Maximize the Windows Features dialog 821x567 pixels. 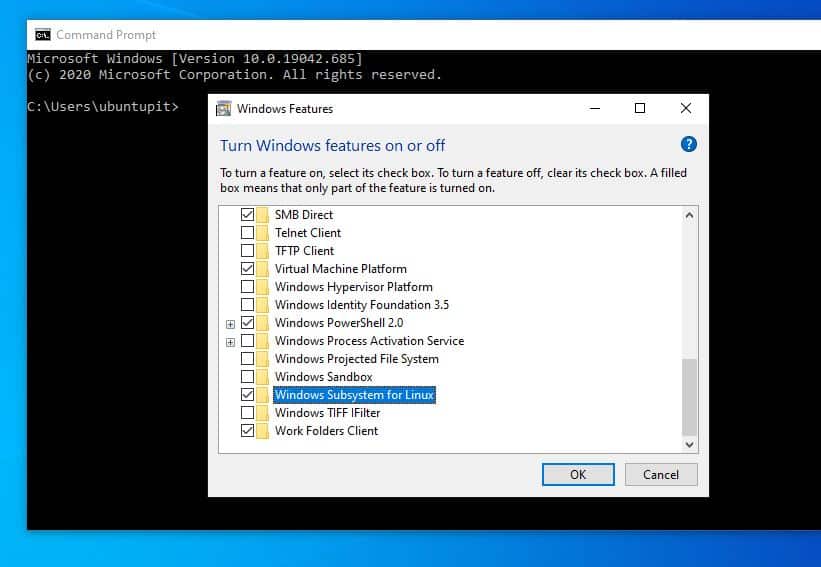coord(640,109)
